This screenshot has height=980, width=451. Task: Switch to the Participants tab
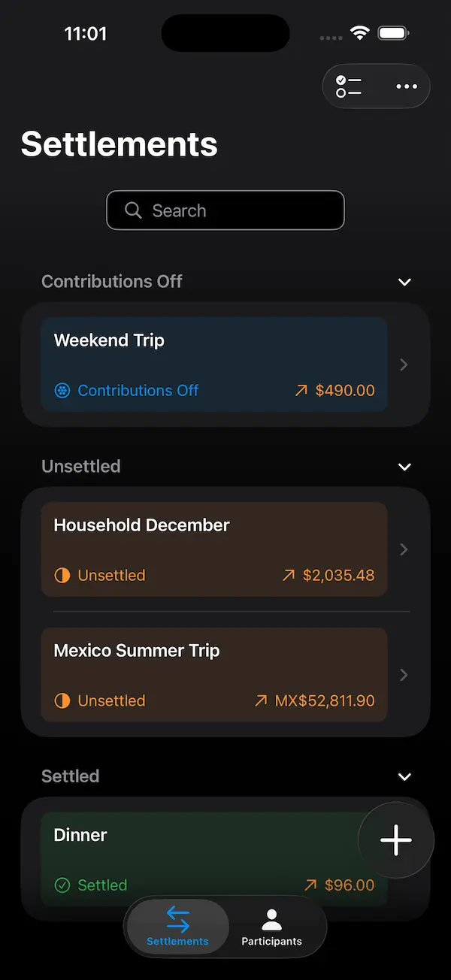271,927
